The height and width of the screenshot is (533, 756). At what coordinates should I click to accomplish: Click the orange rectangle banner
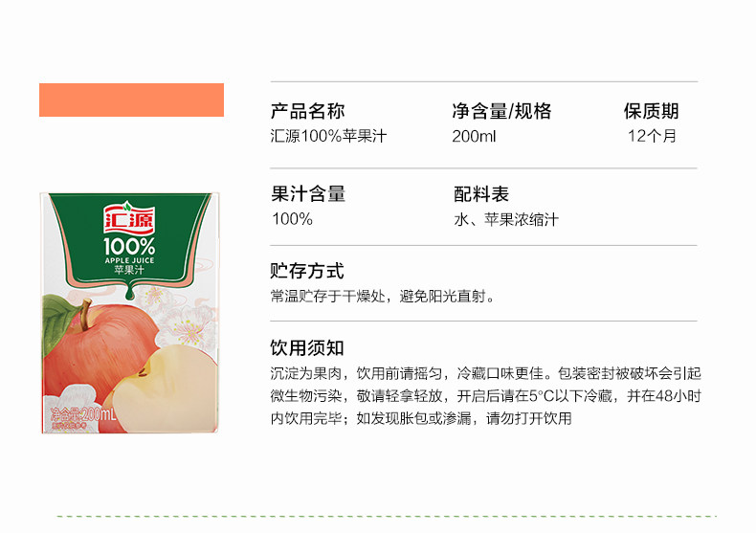pos(132,100)
